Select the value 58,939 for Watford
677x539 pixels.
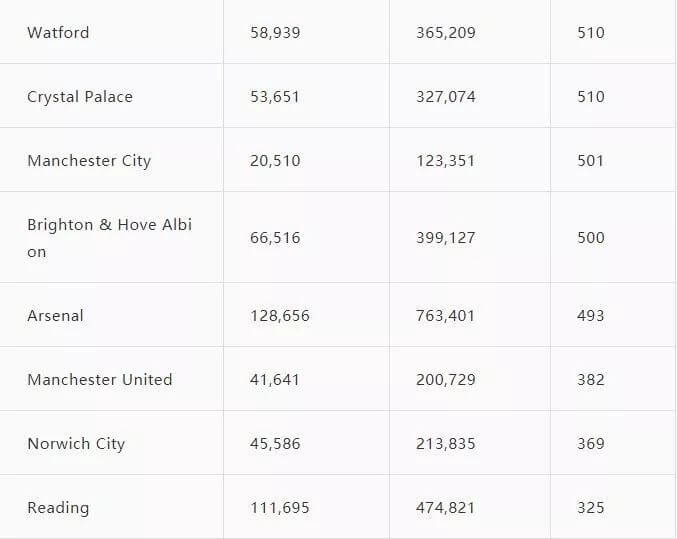(275, 32)
